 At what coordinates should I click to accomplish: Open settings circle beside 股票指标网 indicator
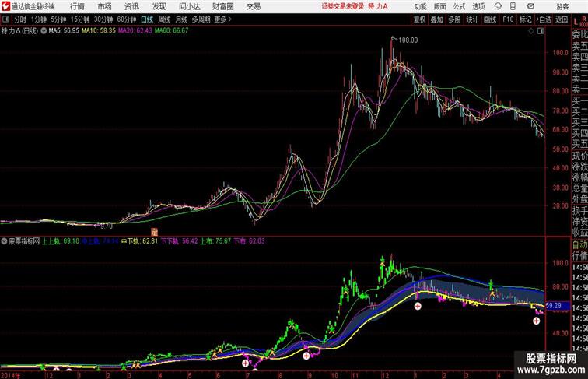click(4, 241)
